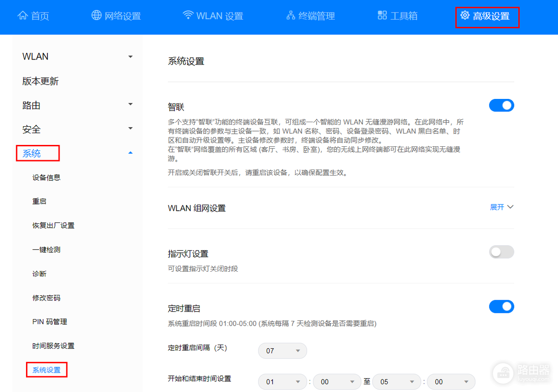Open the 首页 tab

tap(33, 16)
